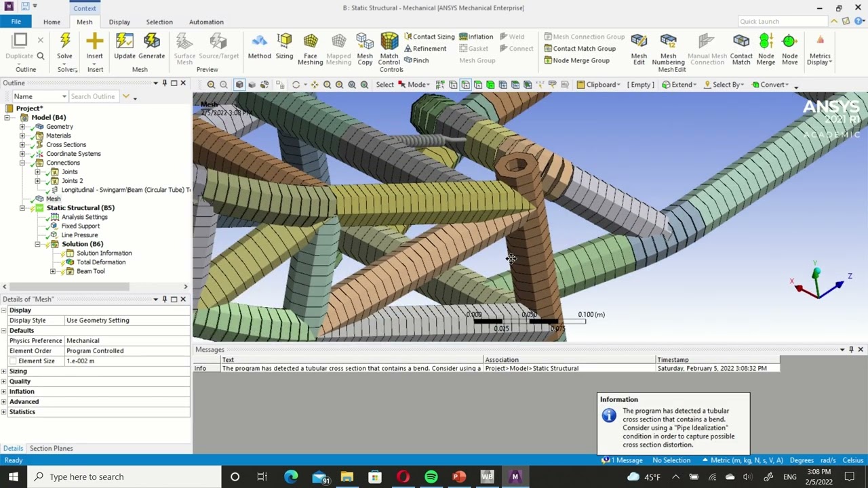Image resolution: width=868 pixels, height=488 pixels.
Task: Expand the Cross Sections tree node
Action: click(22, 144)
